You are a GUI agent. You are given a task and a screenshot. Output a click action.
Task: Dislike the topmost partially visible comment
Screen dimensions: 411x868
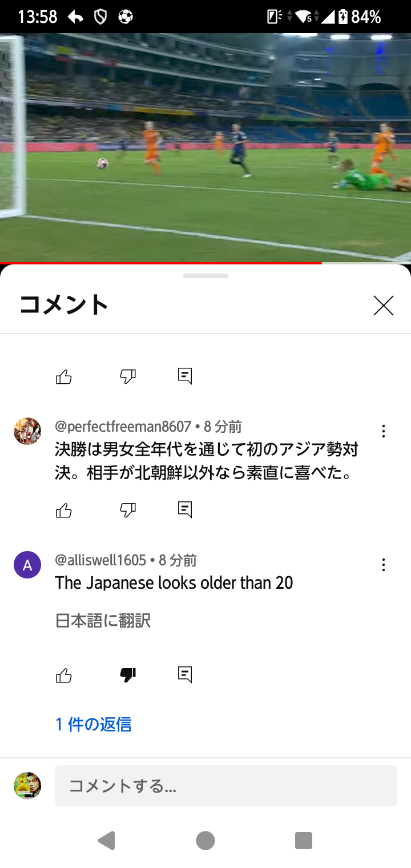point(128,376)
